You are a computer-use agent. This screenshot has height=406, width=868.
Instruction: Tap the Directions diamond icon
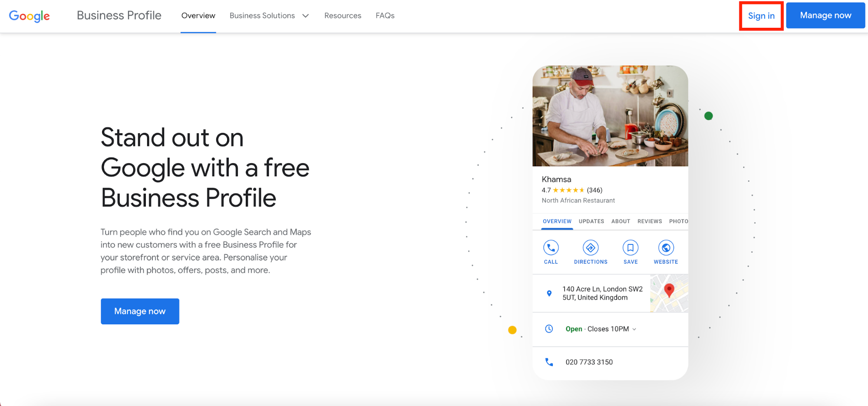click(591, 248)
